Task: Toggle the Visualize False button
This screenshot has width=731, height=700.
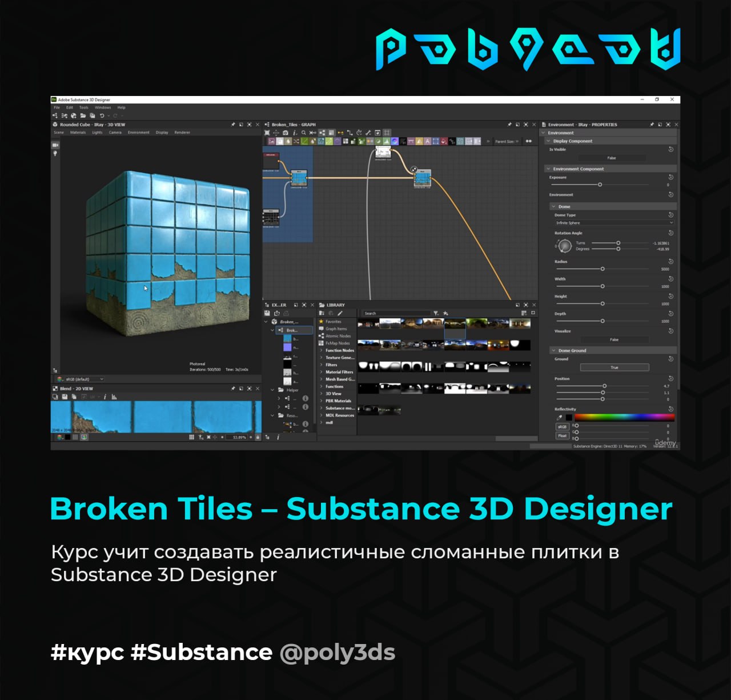Action: 614,339
